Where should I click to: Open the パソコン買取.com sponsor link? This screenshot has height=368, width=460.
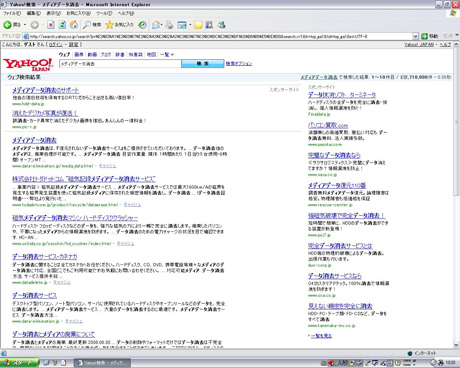point(328,125)
